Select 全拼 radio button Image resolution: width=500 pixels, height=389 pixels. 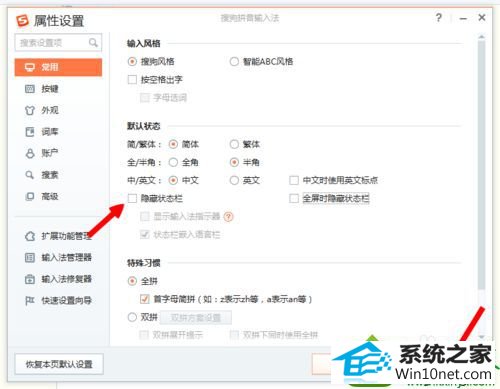(132, 281)
